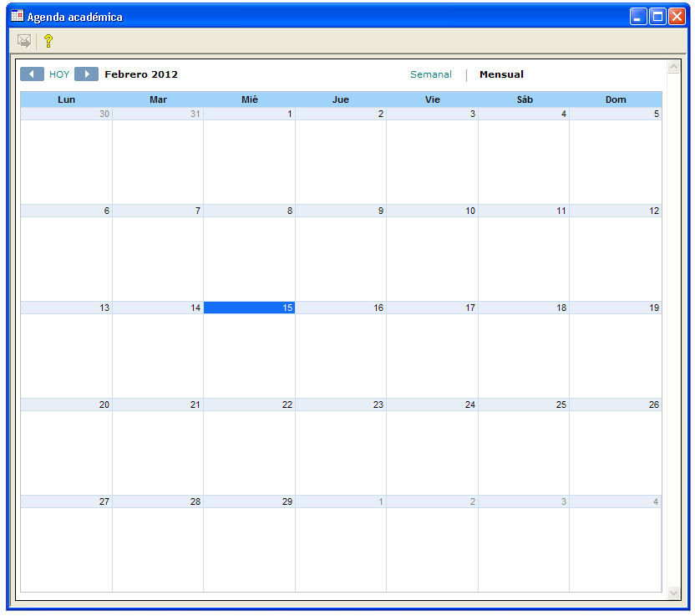The width and height of the screenshot is (695, 616).
Task: Jump to today with HOY link
Action: tap(59, 74)
